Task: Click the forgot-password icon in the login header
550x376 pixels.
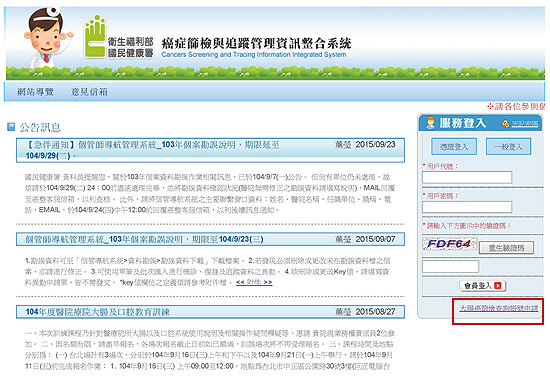Action: coord(505,123)
